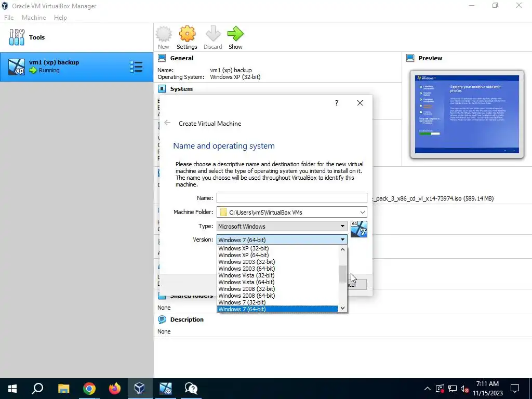Click the Description section heading
This screenshot has height=399, width=532.
187,320
